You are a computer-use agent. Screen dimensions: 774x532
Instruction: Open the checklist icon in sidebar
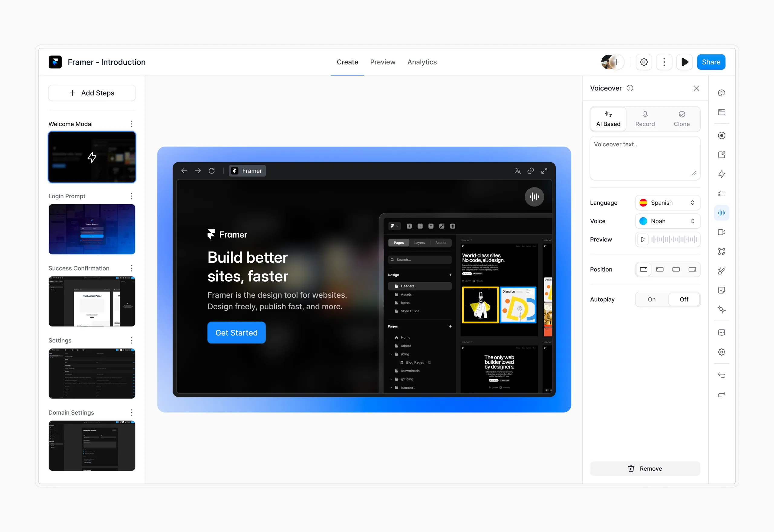point(721,193)
